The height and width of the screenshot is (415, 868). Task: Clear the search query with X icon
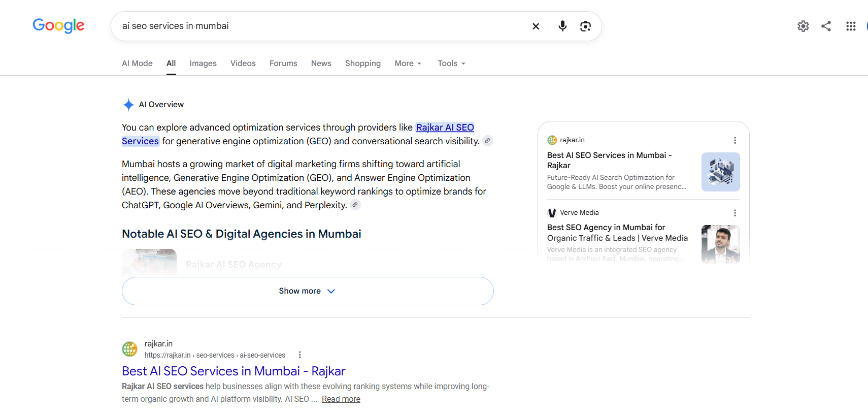click(536, 26)
